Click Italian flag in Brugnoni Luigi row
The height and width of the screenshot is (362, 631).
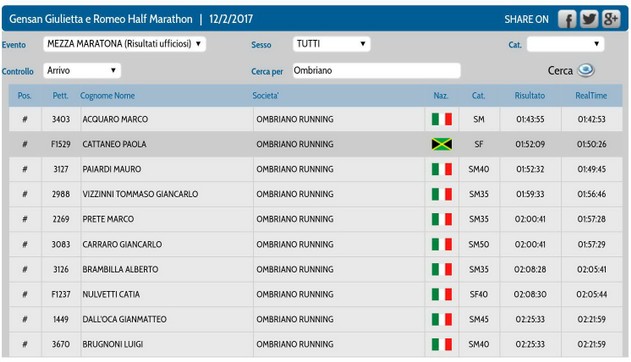point(441,344)
